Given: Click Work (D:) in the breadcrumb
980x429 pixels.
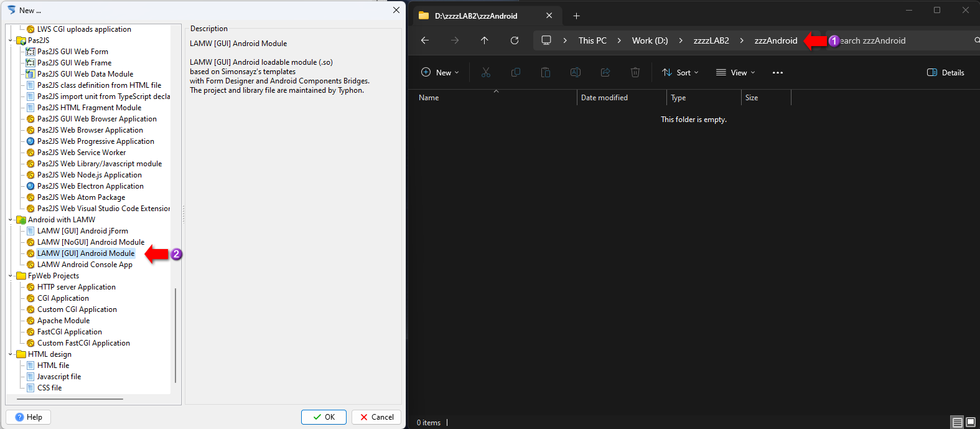Looking at the screenshot, I should (x=650, y=40).
